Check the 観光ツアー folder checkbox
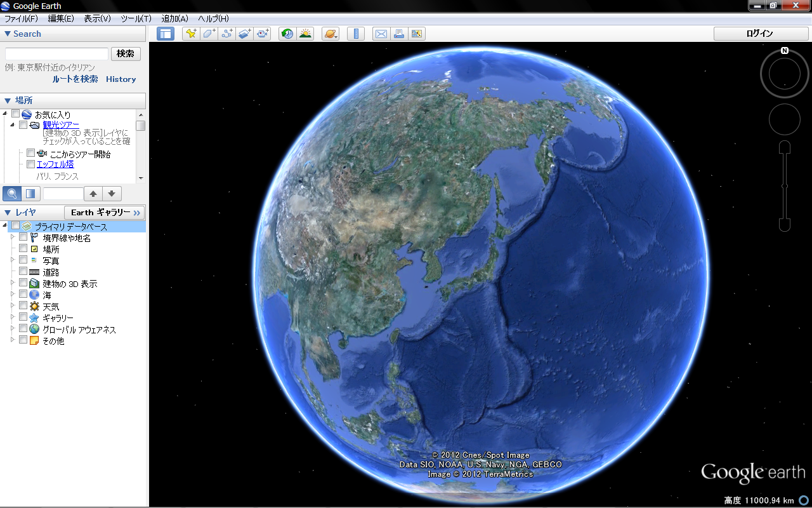The height and width of the screenshot is (508, 812). tap(23, 125)
